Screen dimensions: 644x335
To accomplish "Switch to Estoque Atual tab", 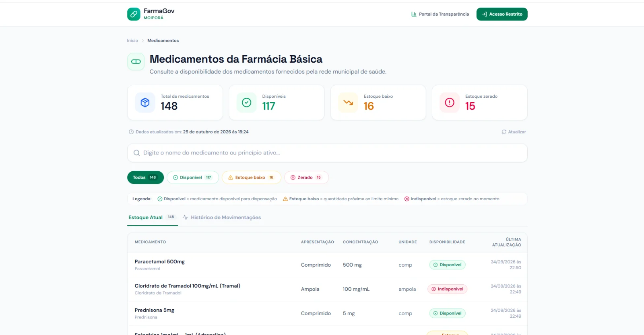I will (153, 218).
